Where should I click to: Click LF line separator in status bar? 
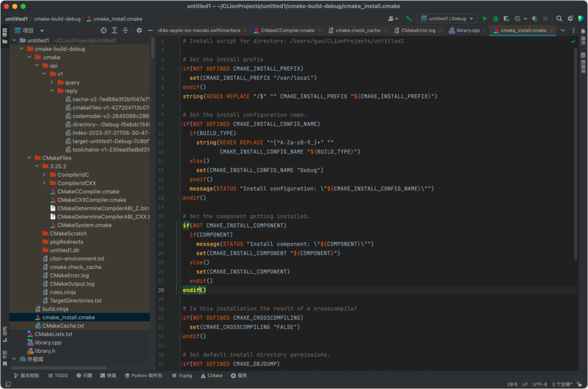click(525, 384)
